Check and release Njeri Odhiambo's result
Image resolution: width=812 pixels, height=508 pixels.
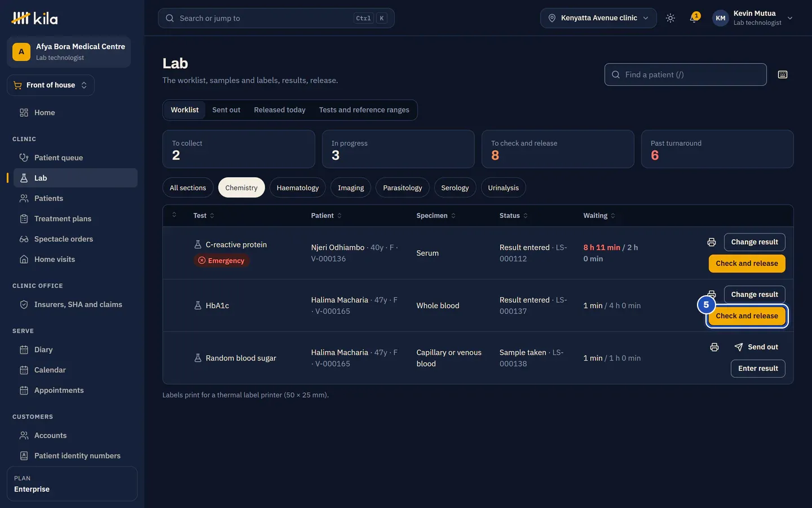tap(747, 264)
